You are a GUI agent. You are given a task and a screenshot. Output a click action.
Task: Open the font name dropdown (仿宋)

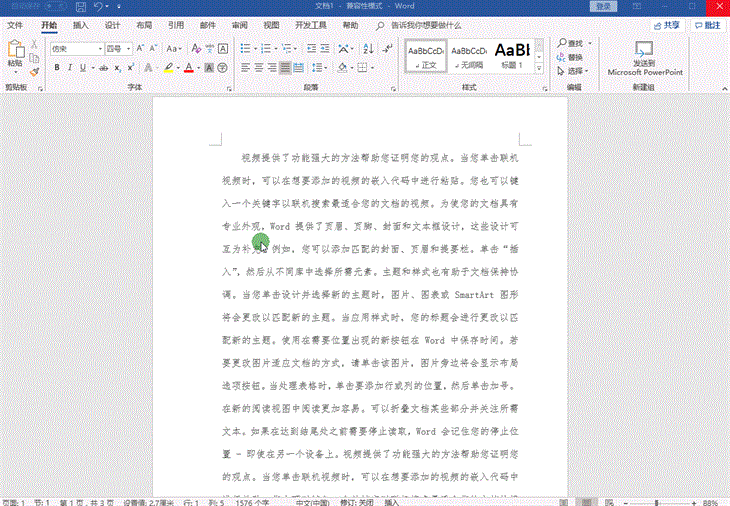pos(76,48)
